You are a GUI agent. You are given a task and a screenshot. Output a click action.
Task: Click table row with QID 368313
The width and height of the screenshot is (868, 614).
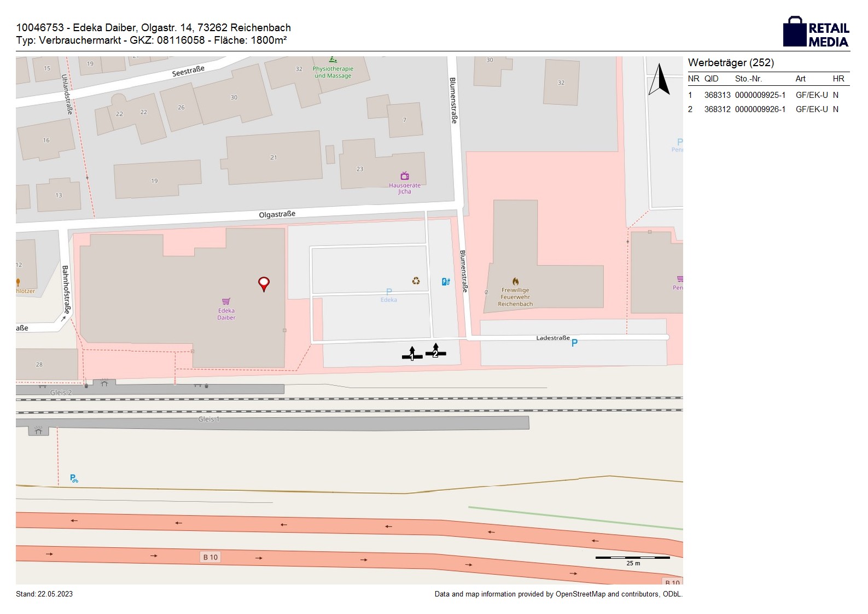[768, 95]
